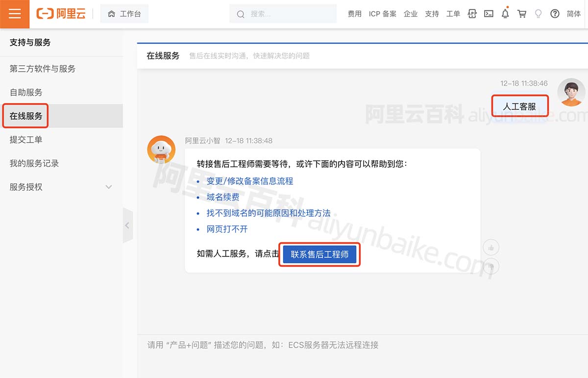Select 提交工单 in sidebar

point(61,140)
